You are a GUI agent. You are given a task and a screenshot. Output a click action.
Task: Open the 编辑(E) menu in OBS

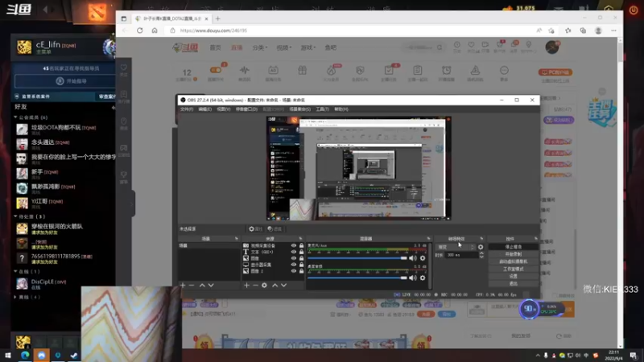pyautogui.click(x=205, y=109)
